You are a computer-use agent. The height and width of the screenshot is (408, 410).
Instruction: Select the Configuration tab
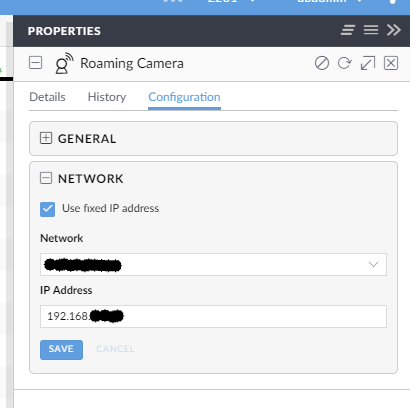(x=184, y=97)
